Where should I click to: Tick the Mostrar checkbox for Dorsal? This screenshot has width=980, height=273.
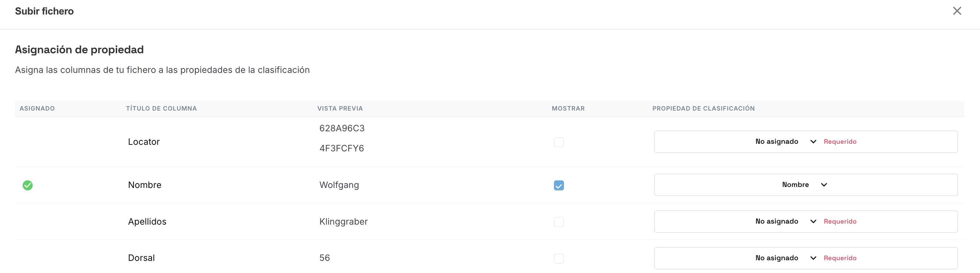558,258
